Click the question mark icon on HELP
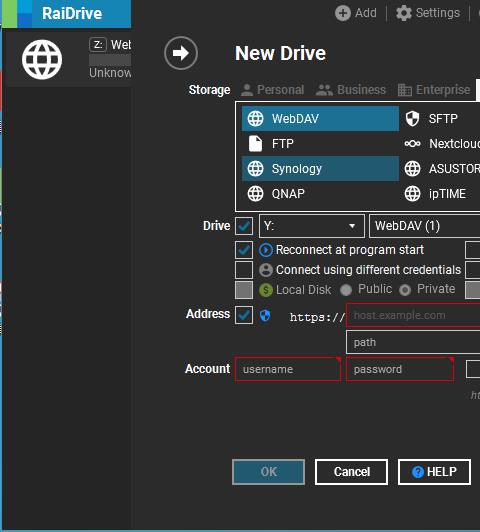This screenshot has width=480, height=532. pos(418,472)
